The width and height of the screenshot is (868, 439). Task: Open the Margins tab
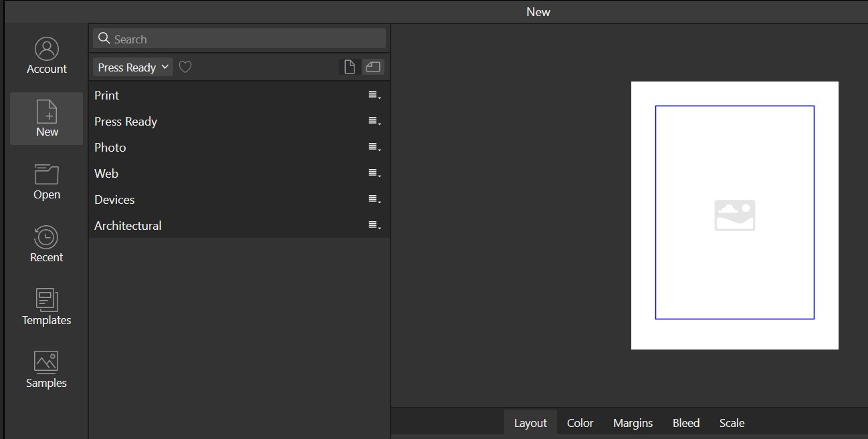click(633, 423)
